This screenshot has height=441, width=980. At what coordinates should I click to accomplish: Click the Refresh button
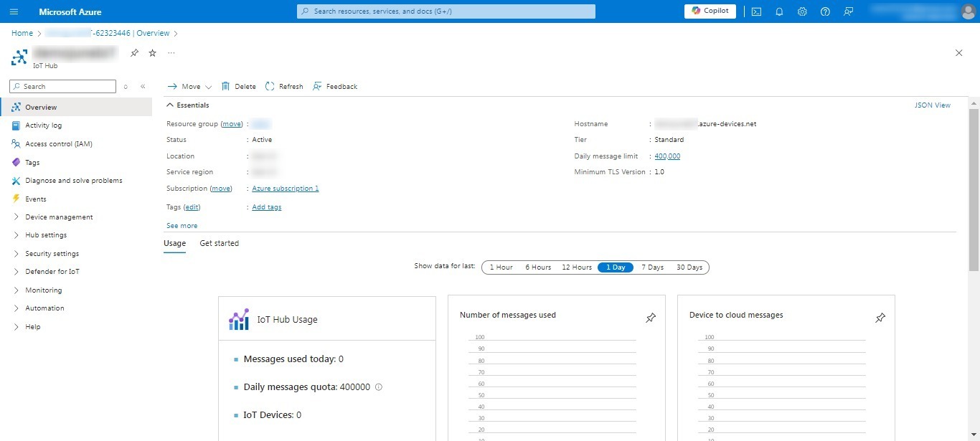(284, 87)
